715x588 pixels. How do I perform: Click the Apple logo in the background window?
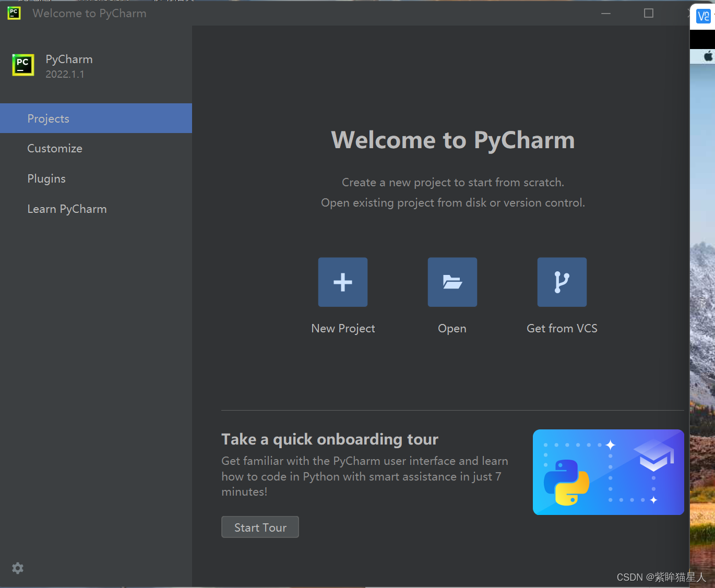pyautogui.click(x=708, y=56)
